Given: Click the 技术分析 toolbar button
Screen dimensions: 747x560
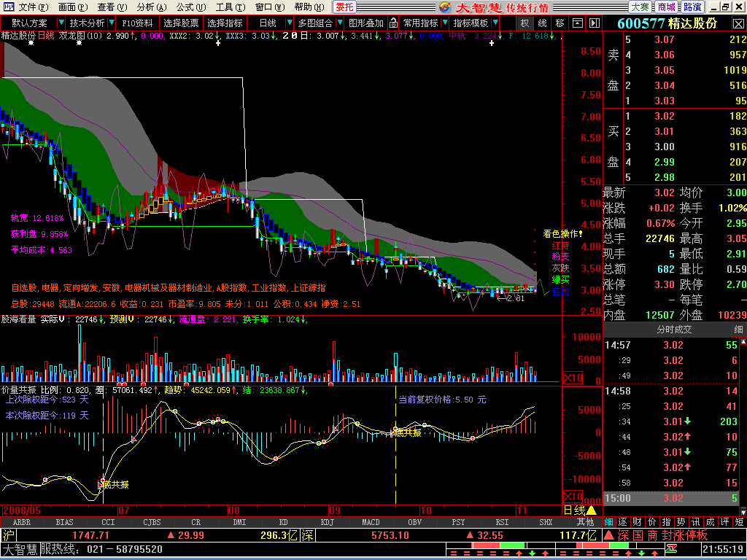Looking at the screenshot, I should coord(87,23).
